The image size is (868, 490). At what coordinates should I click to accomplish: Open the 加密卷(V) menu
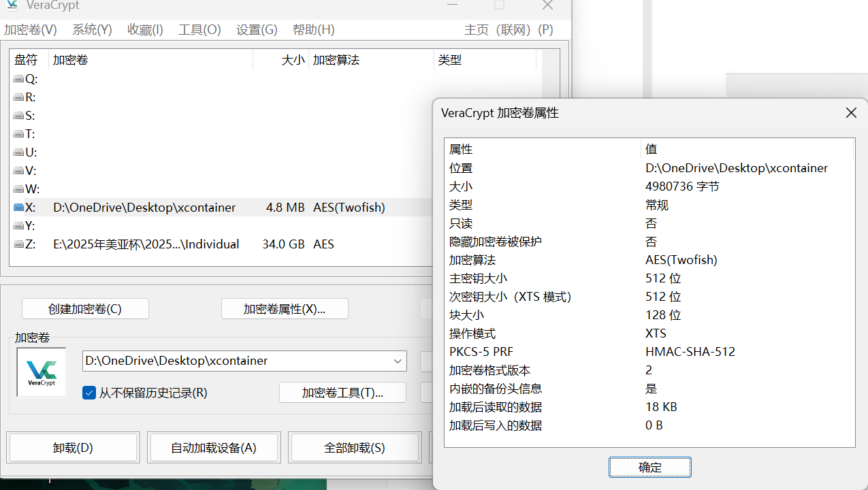tap(31, 30)
